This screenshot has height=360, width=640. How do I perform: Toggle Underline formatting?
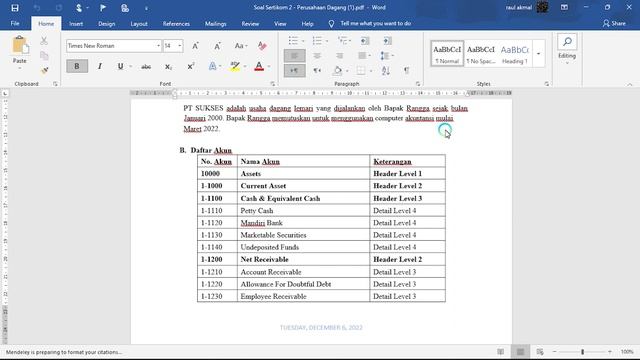coord(120,66)
